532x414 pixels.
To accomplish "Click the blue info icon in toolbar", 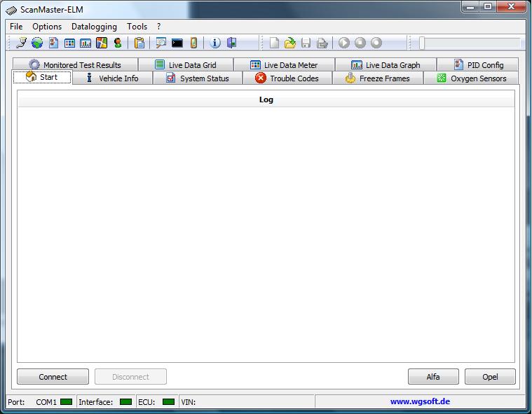I will [x=215, y=43].
